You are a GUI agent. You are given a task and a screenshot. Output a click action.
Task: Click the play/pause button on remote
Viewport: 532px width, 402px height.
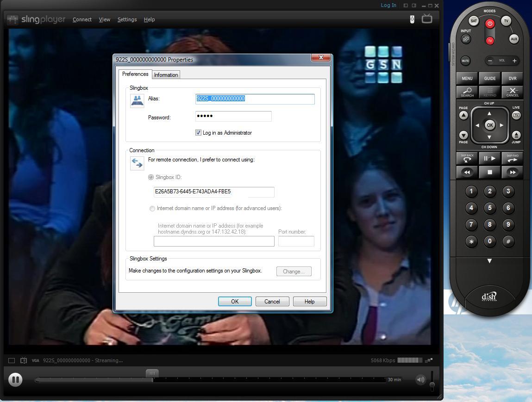[489, 158]
